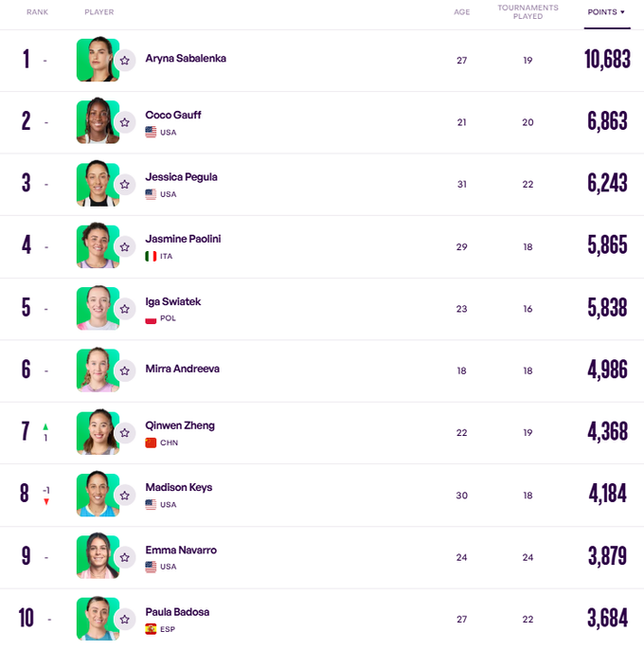Click star icon beside Jasmine Paolini
Image resolution: width=644 pixels, height=650 pixels.
click(x=125, y=246)
